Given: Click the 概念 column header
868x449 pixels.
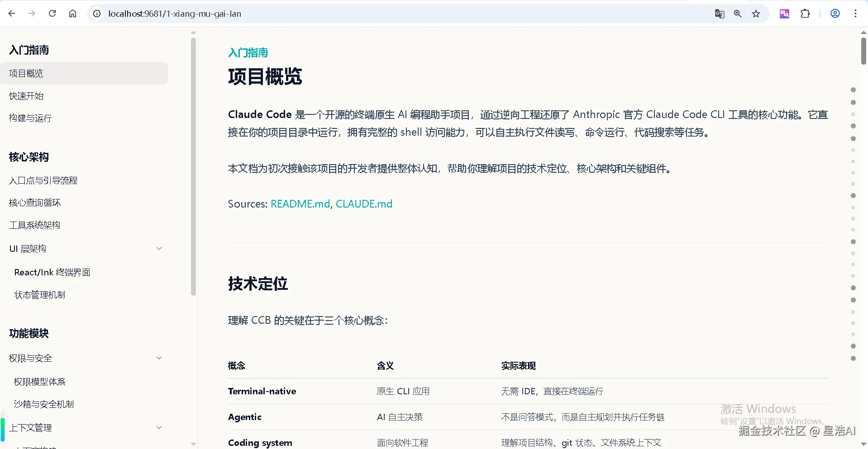Looking at the screenshot, I should 237,366.
